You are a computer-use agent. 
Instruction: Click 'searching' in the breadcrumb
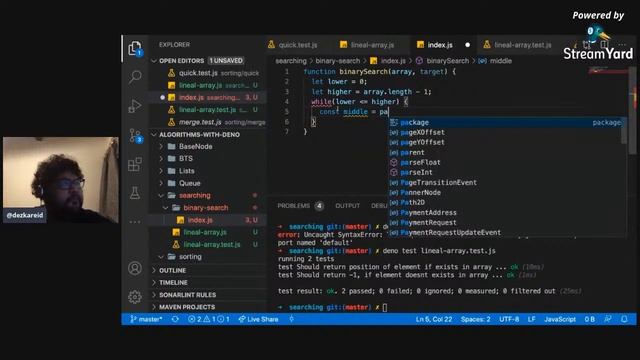coord(291,61)
